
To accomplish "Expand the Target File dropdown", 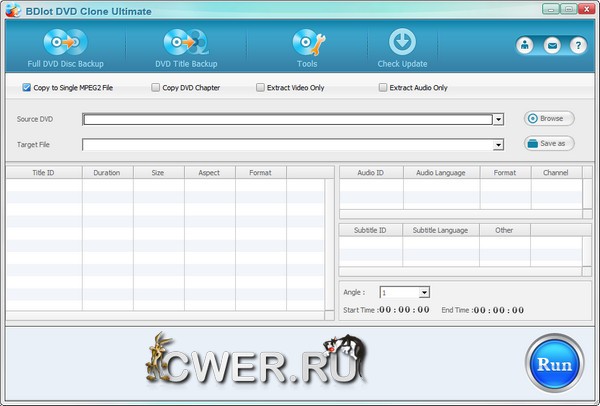I will coord(498,145).
